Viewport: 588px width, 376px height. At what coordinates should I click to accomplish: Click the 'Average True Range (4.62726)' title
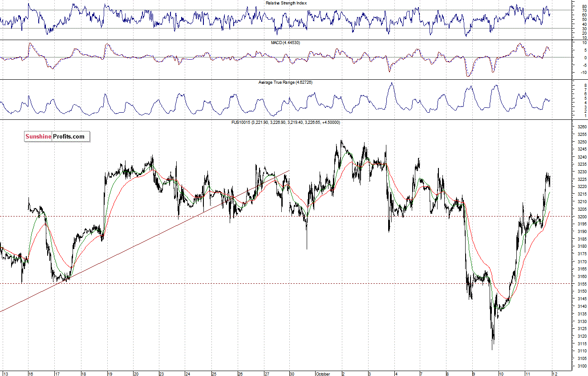point(286,82)
